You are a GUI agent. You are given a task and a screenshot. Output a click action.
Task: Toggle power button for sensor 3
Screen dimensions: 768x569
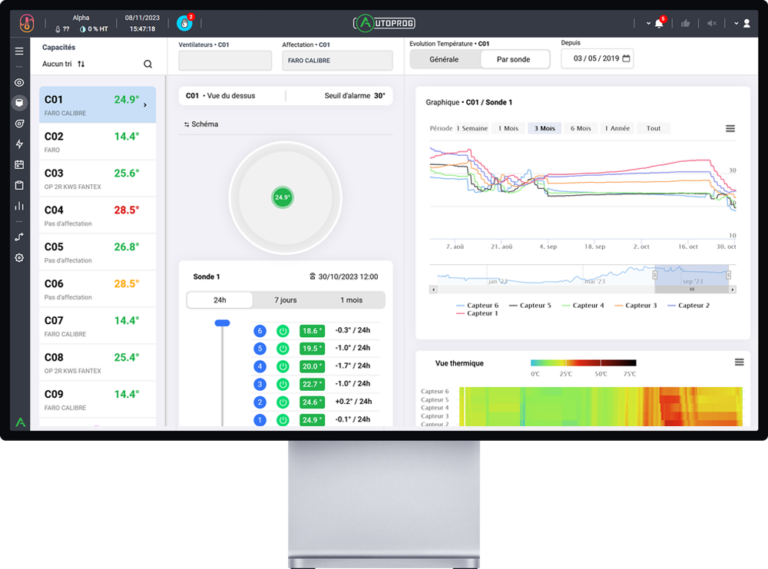(282, 384)
